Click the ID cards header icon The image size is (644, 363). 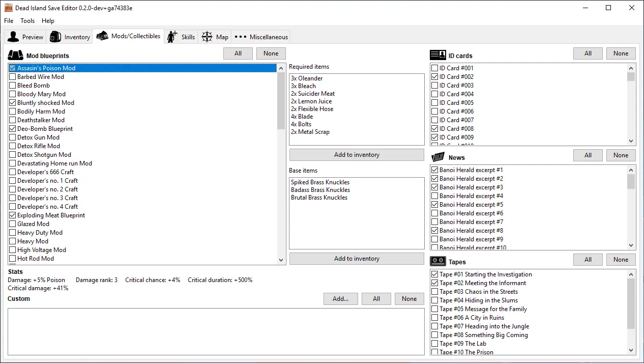pyautogui.click(x=437, y=55)
